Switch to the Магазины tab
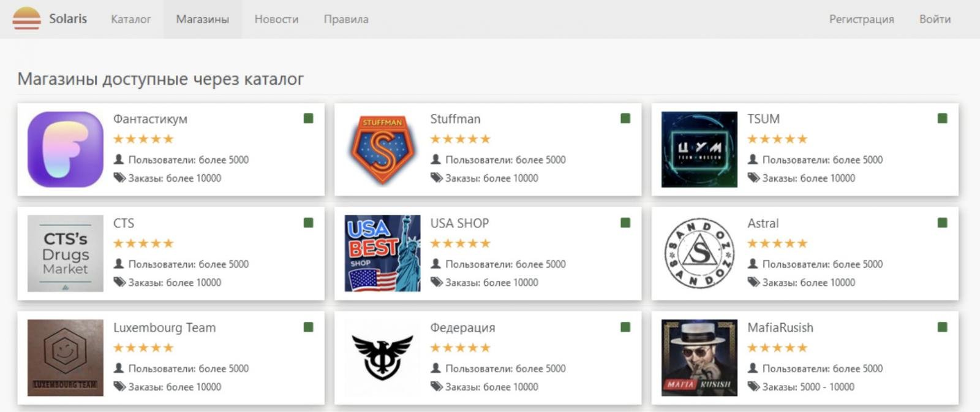Image resolution: width=980 pixels, height=412 pixels. coord(202,19)
